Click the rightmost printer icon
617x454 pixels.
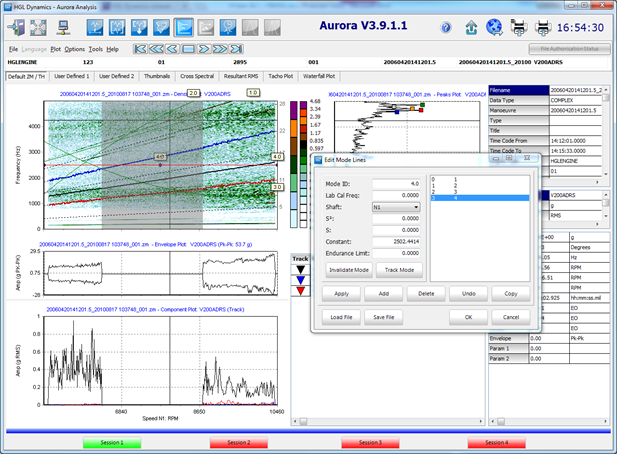(x=543, y=28)
